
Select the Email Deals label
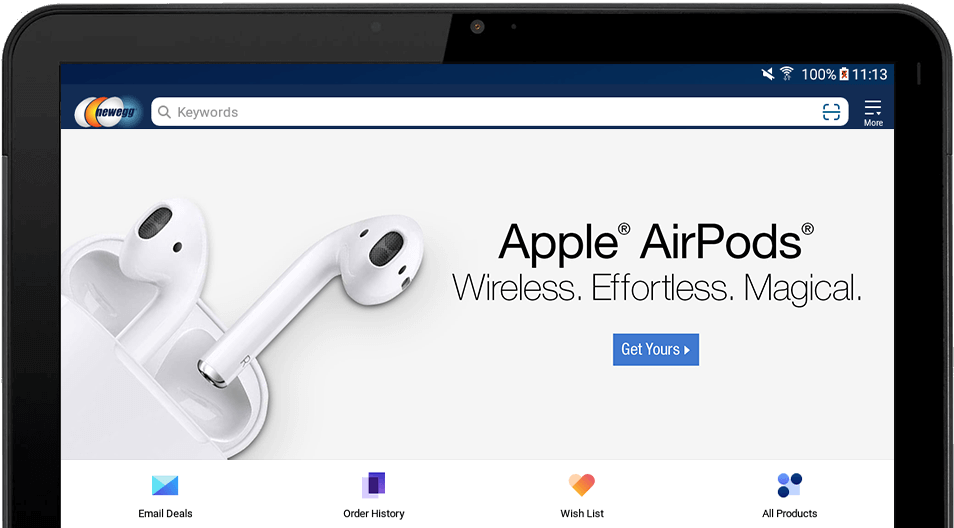click(165, 513)
